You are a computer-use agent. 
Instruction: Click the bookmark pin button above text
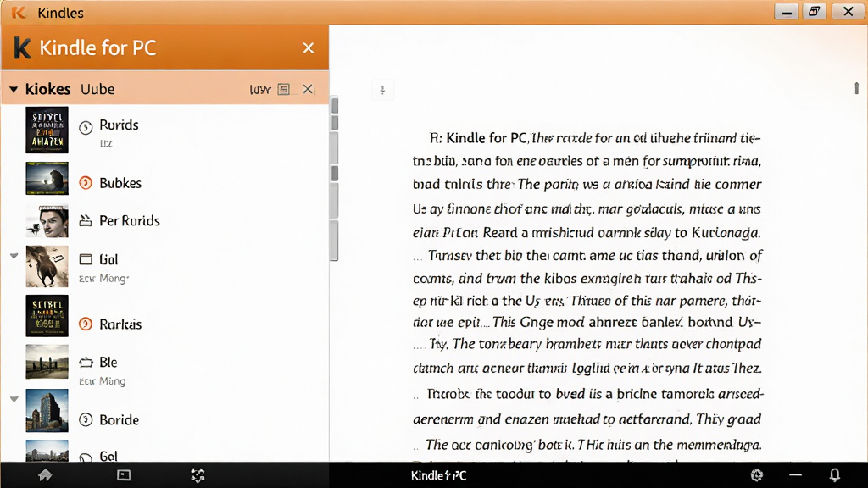click(x=382, y=90)
